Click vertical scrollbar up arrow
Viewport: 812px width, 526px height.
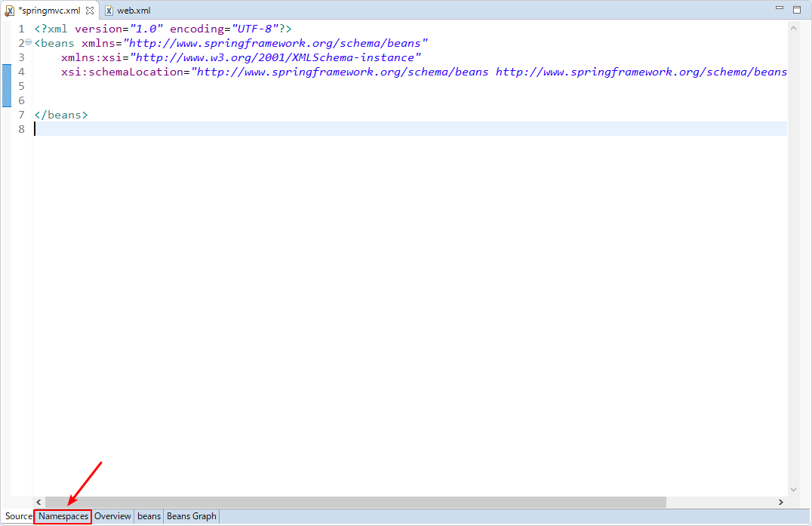[x=793, y=28]
